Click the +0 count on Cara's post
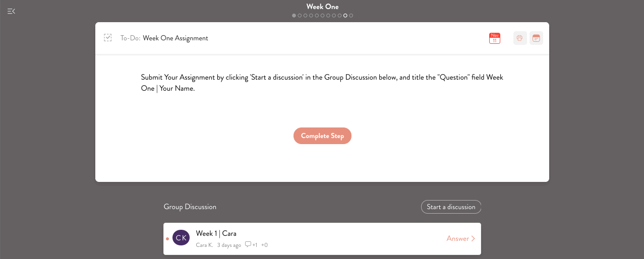 click(264, 245)
